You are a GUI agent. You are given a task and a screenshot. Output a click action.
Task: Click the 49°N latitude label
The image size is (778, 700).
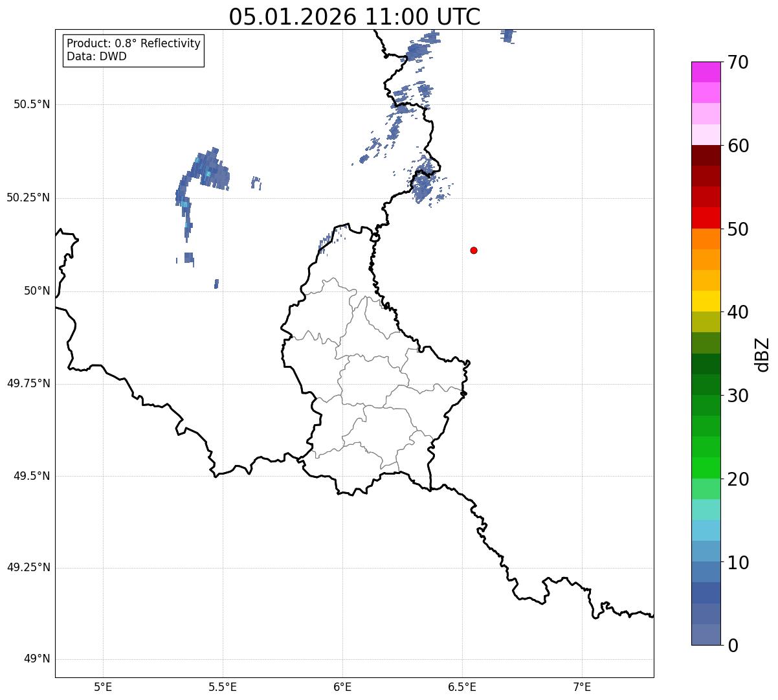[37, 659]
